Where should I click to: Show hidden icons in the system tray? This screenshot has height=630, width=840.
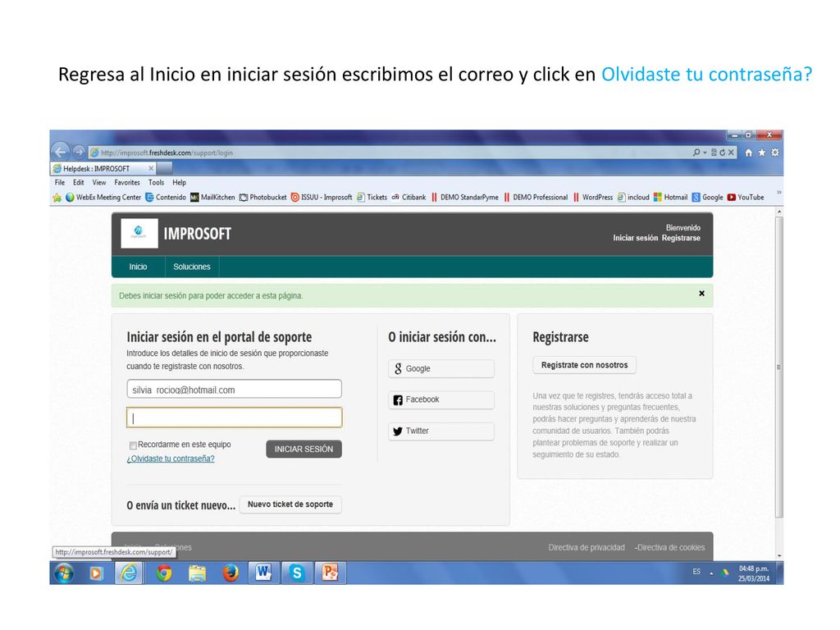[711, 573]
